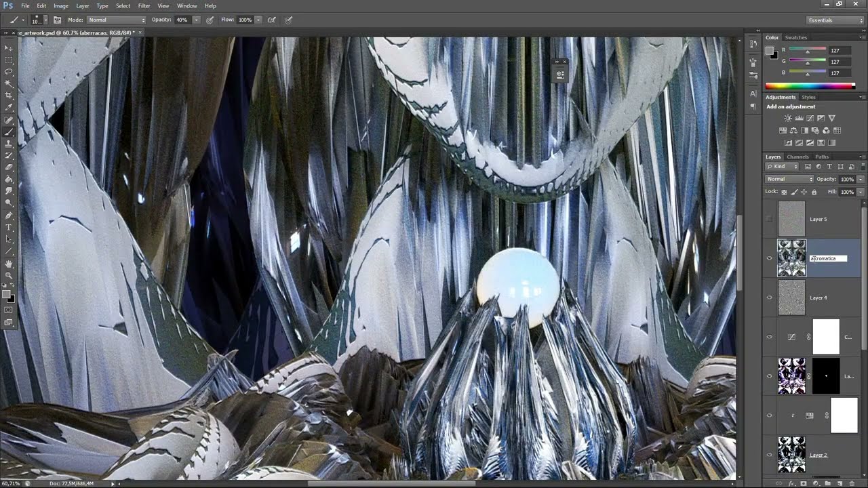Show Layer 5 visibility
Screen dimensions: 868x488
tap(769, 219)
